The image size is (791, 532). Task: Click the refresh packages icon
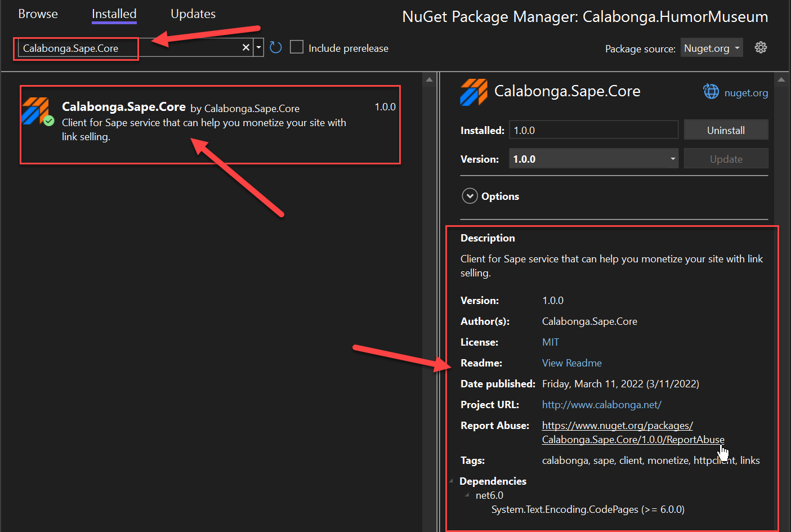click(x=275, y=47)
